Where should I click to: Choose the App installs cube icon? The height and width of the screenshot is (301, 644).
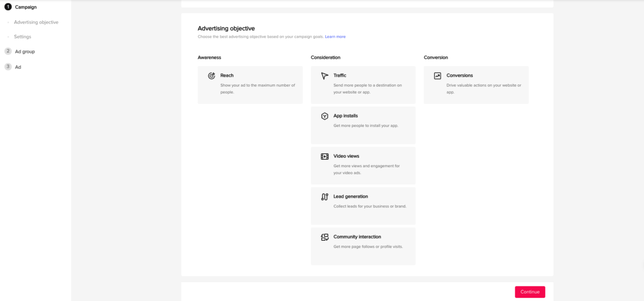(325, 116)
